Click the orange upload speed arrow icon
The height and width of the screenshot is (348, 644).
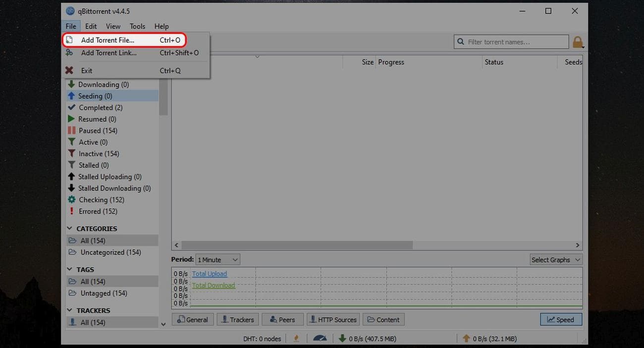pos(465,338)
